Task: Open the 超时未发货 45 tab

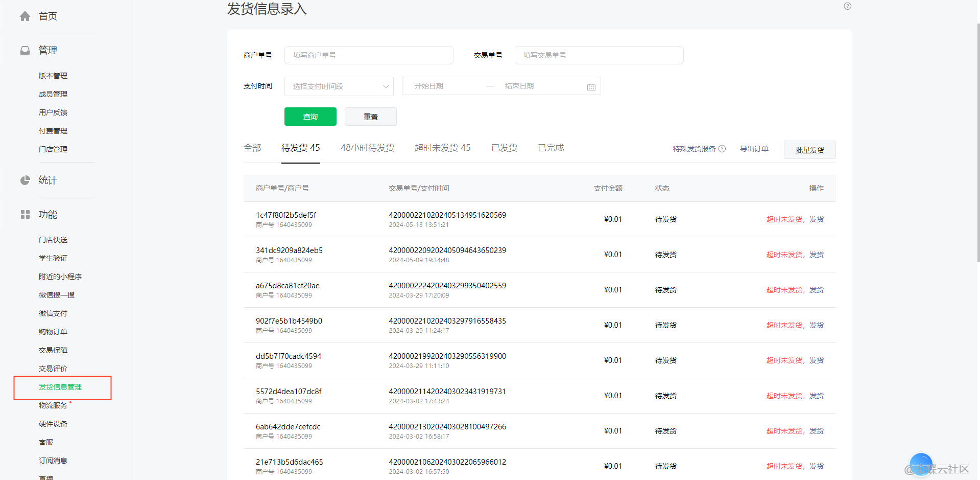Action: pyautogui.click(x=442, y=148)
